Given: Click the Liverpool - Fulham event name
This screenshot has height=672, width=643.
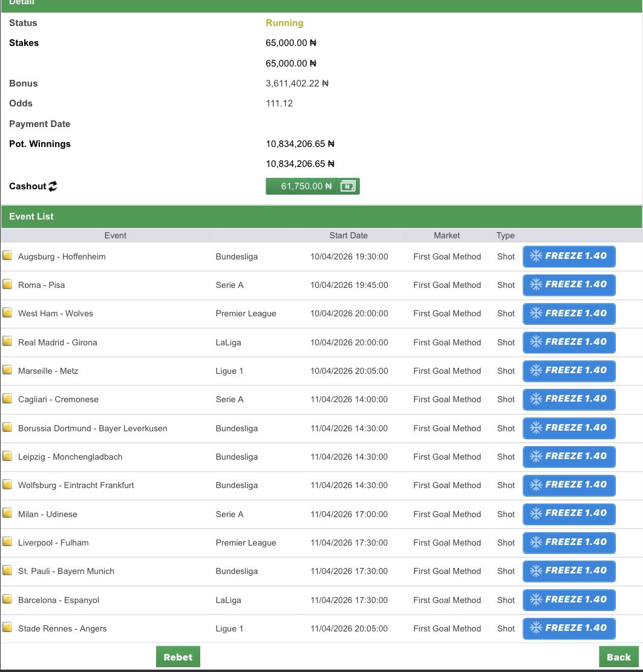Looking at the screenshot, I should 53,543.
